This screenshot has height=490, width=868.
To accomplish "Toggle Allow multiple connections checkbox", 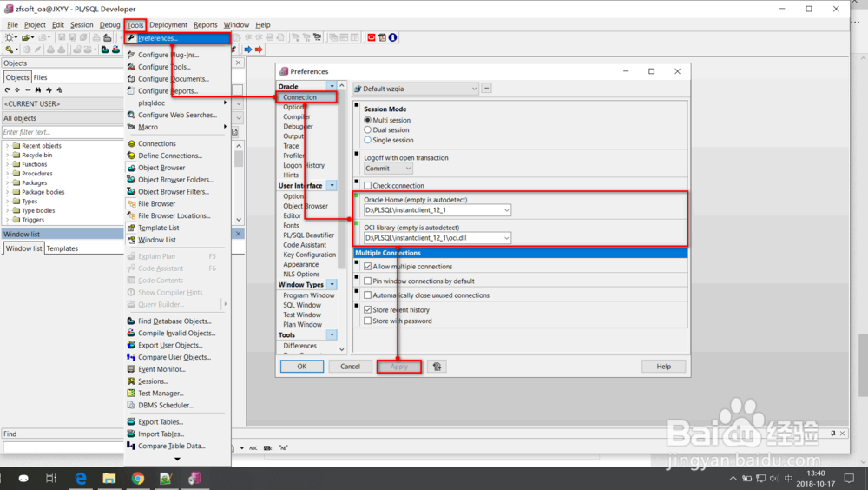I will 367,267.
